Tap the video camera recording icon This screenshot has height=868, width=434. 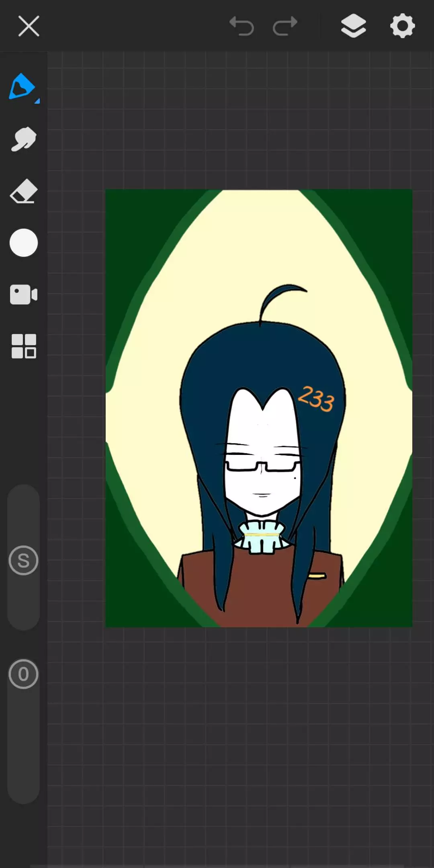[x=24, y=295]
